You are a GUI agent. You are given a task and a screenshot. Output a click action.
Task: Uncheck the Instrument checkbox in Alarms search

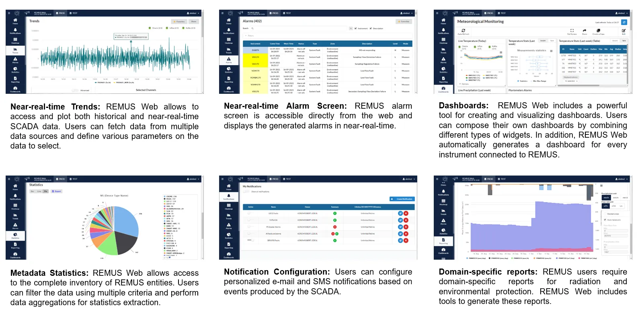(355, 29)
